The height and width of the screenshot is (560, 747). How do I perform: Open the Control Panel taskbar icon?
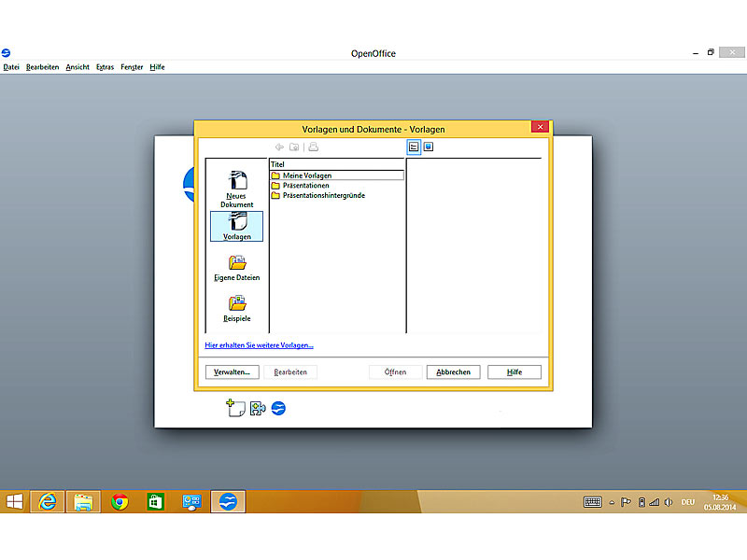click(x=191, y=501)
